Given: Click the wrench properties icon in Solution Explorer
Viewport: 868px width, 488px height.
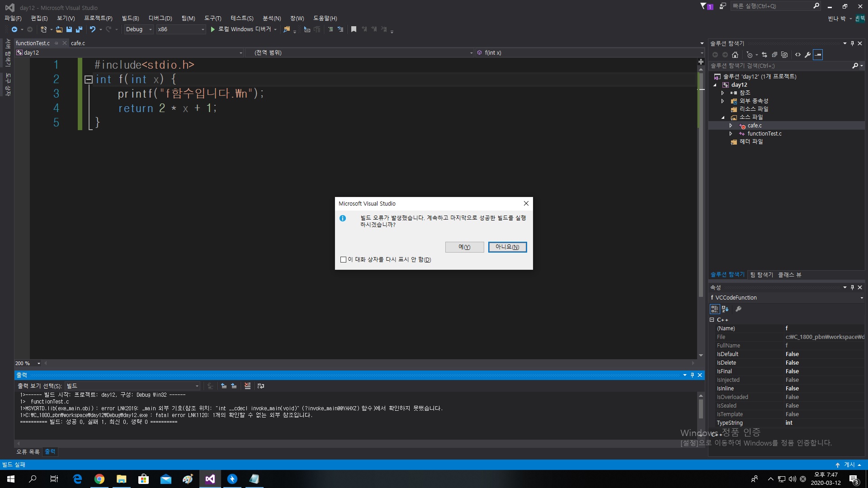Looking at the screenshot, I should [808, 55].
